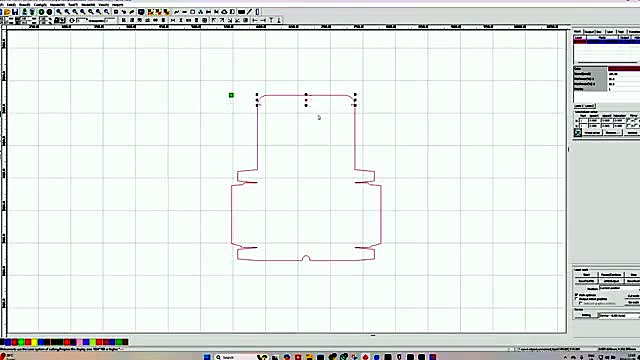Click the last icon of the top toolbar row

click(257, 12)
